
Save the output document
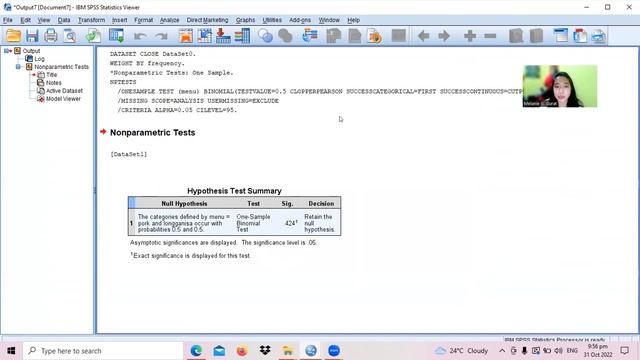pyautogui.click(x=32, y=36)
